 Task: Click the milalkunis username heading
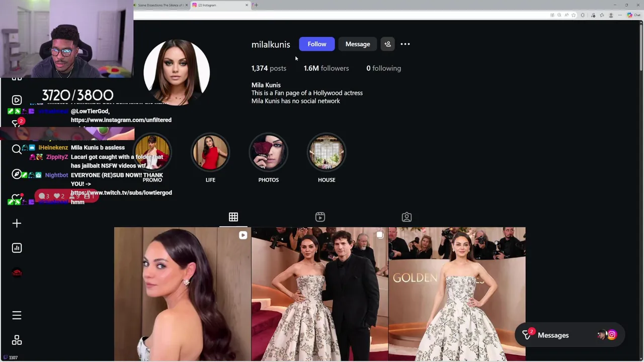(x=271, y=44)
